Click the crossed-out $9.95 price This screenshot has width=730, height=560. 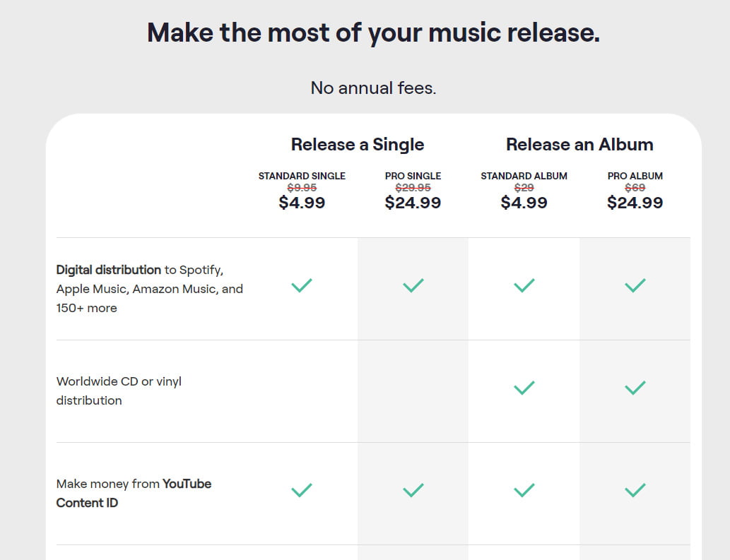coord(302,188)
